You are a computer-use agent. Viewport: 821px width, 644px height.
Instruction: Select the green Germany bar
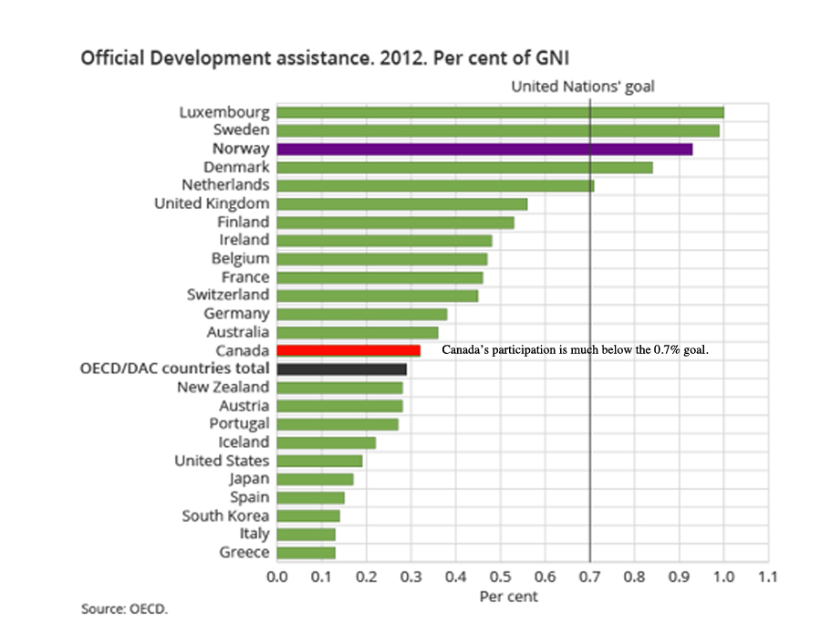point(361,314)
